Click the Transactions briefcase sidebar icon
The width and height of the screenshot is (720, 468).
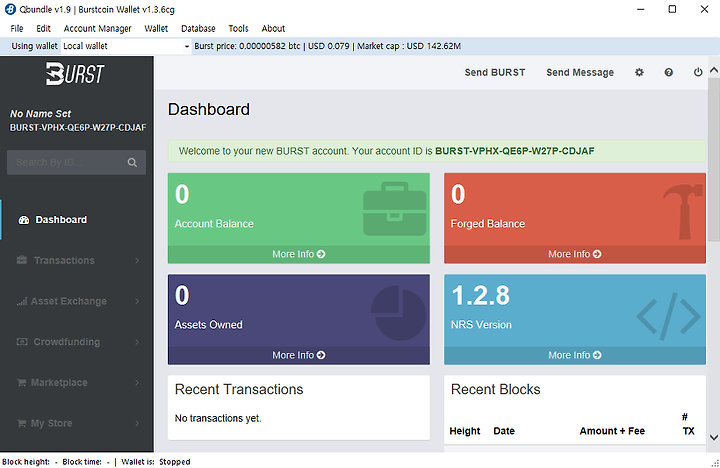tap(22, 260)
